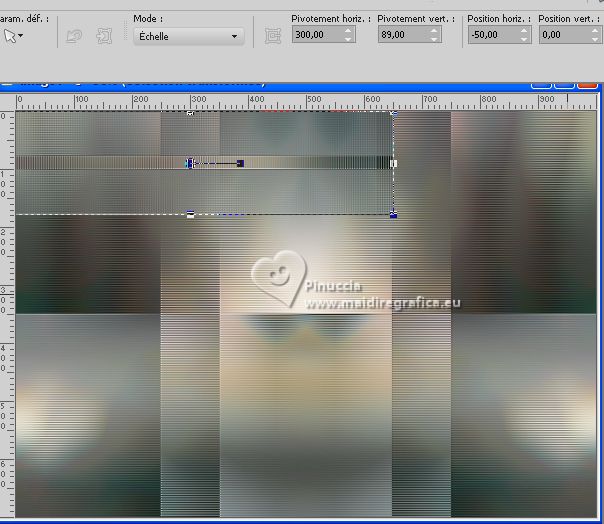This screenshot has height=524, width=604.
Task: Open the Pick tool presets dropdown
Action: (13, 36)
